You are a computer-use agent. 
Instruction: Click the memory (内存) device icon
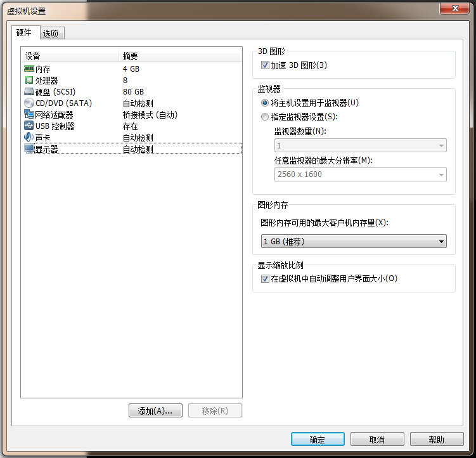[29, 69]
